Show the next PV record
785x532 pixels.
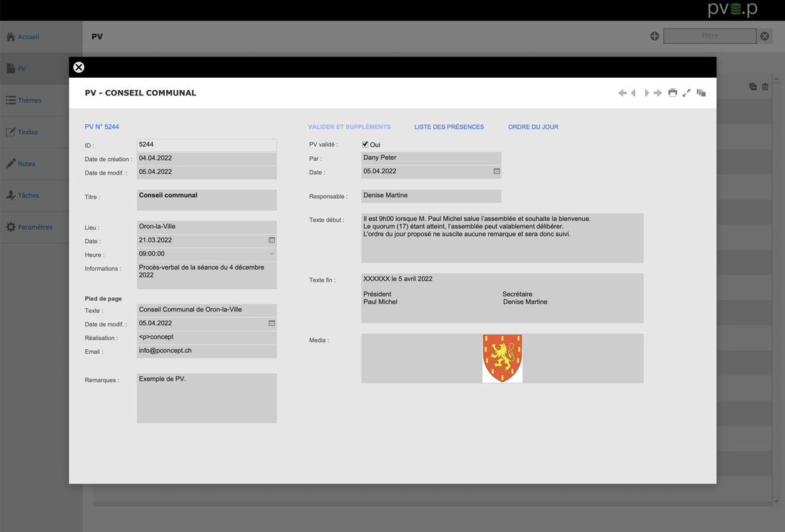click(x=647, y=93)
